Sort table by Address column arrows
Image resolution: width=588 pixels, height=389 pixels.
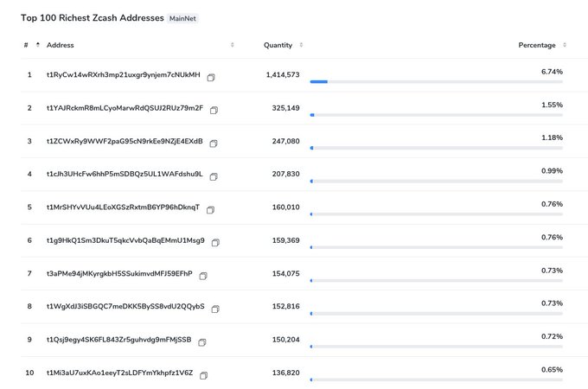click(x=232, y=45)
